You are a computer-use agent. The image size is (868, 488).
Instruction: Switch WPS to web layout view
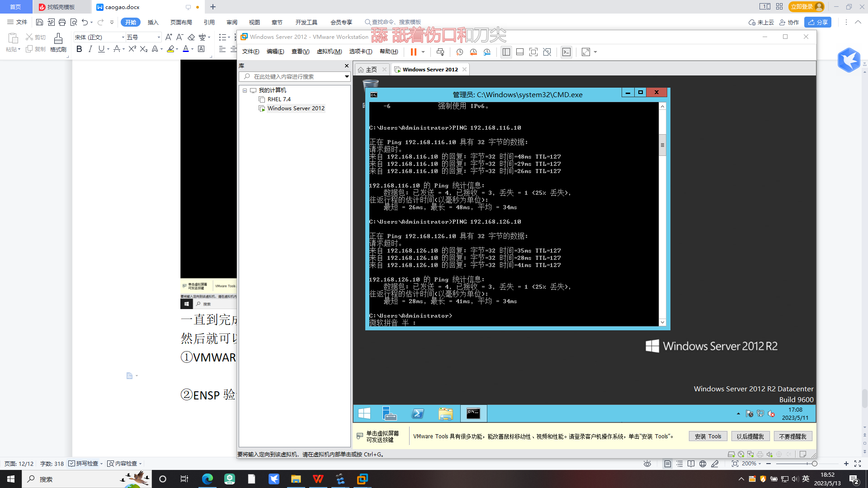point(703,464)
